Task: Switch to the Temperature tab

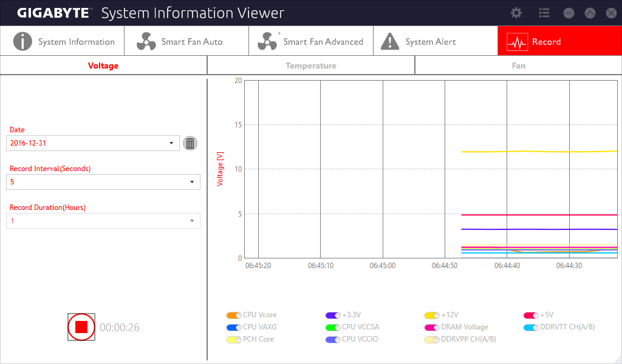Action: click(x=311, y=66)
